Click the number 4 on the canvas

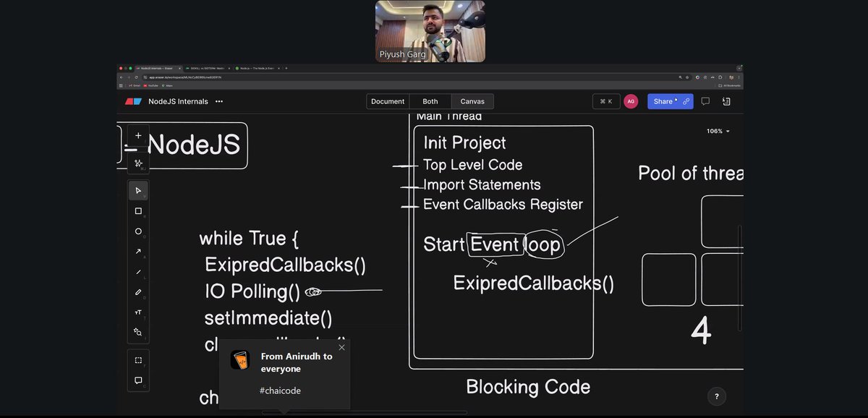[701, 332]
